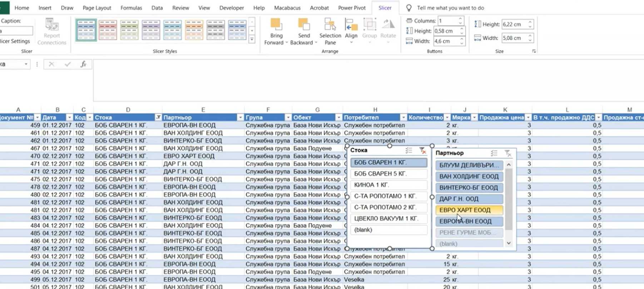
Task: Click the formula bar insert function icon
Action: (x=83, y=64)
